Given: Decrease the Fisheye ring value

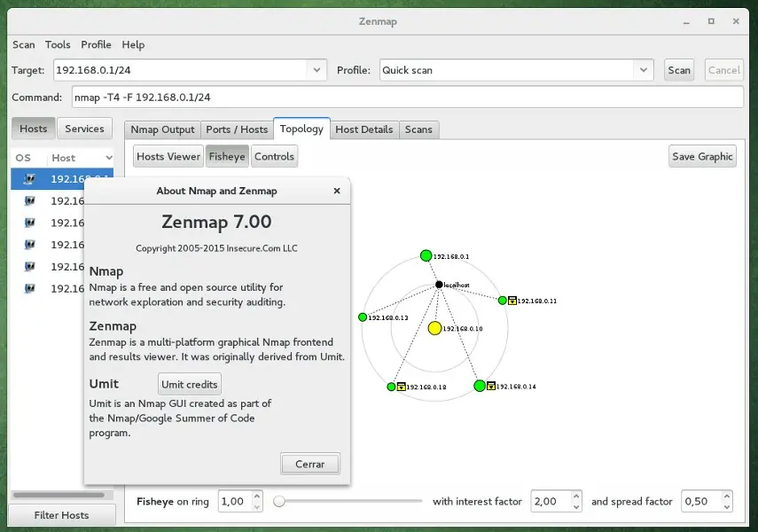Looking at the screenshot, I should [x=257, y=507].
